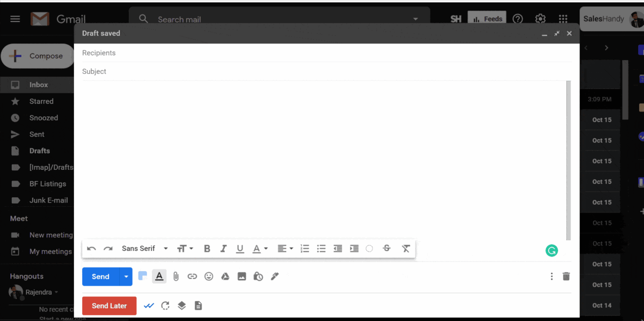
Task: Insert a file from Google Drive
Action: (x=225, y=276)
